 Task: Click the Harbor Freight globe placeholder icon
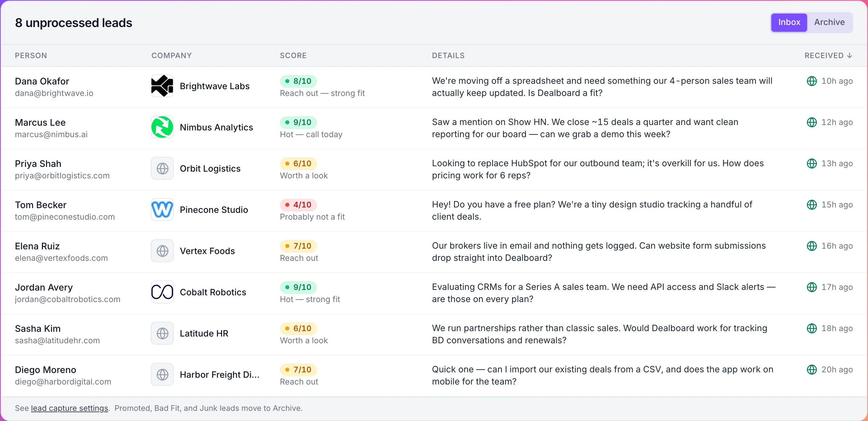point(162,374)
